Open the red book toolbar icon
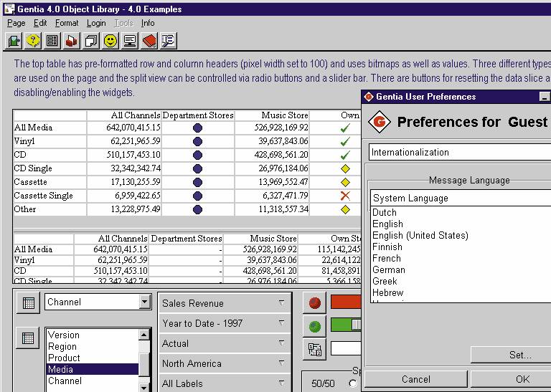 [149, 41]
